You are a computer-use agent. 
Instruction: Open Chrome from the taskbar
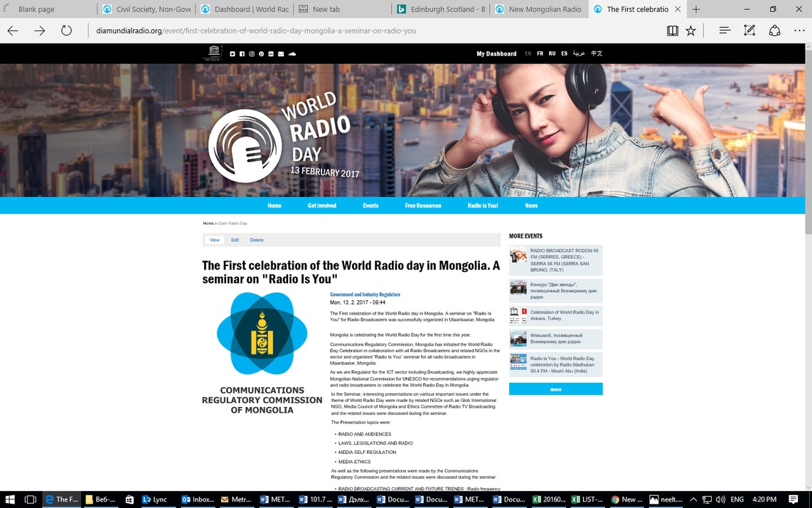[626, 499]
